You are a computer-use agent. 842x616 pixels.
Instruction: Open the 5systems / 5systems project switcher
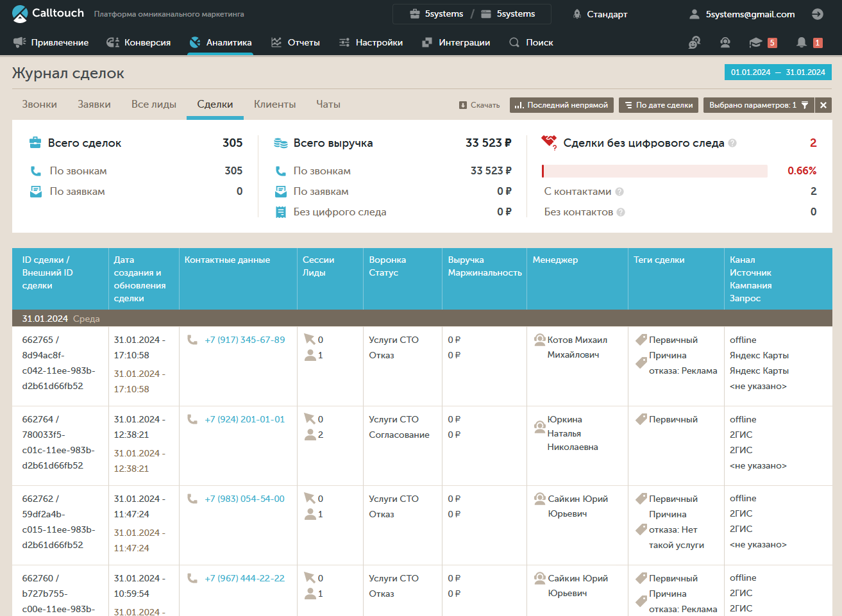pos(472,14)
